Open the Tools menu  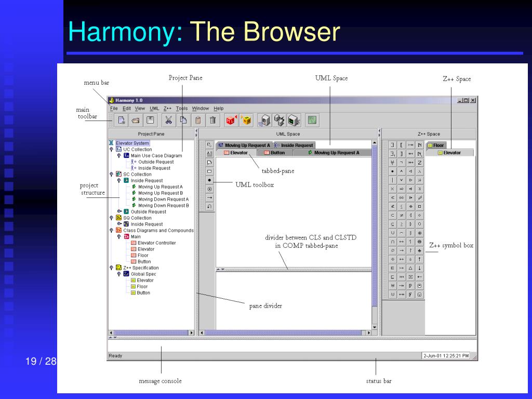[x=181, y=108]
